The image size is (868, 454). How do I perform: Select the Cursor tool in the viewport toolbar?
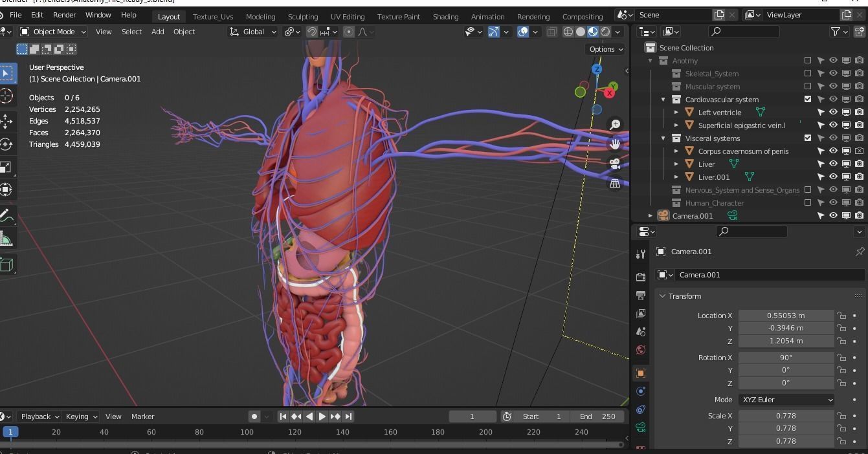pyautogui.click(x=6, y=96)
